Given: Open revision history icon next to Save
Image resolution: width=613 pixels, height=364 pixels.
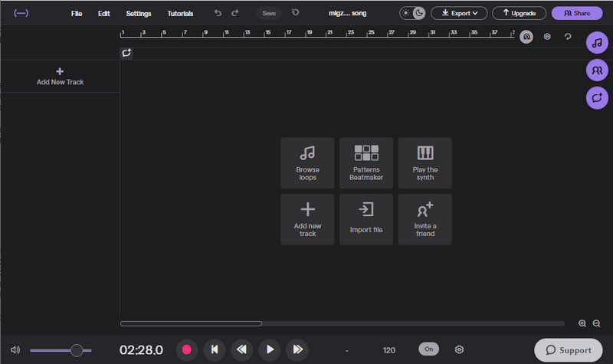Looking at the screenshot, I should coord(295,12).
